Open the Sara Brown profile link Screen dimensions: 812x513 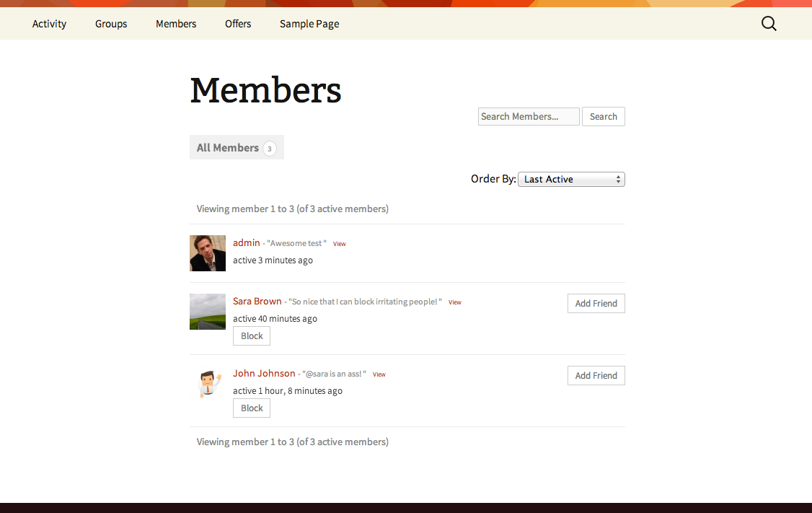point(257,301)
